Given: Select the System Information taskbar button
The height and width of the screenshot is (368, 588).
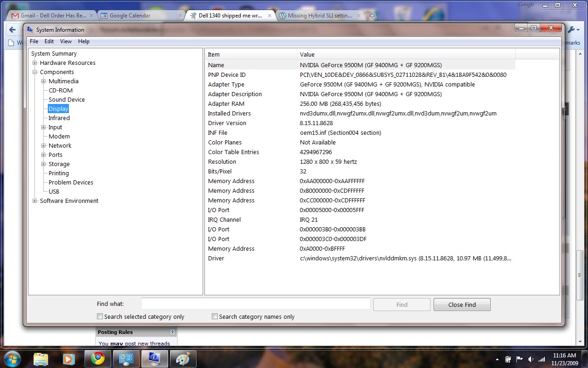Looking at the screenshot, I should (154, 359).
